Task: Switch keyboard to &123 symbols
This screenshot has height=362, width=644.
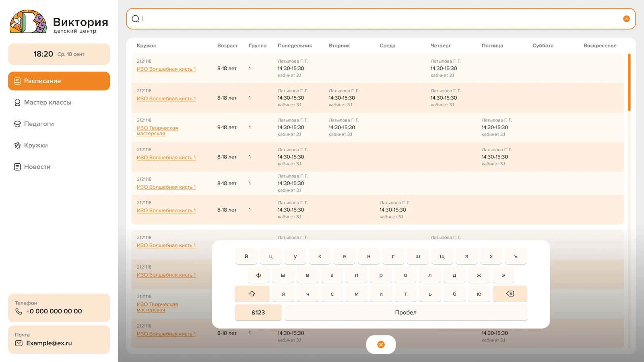Action: [x=258, y=313]
